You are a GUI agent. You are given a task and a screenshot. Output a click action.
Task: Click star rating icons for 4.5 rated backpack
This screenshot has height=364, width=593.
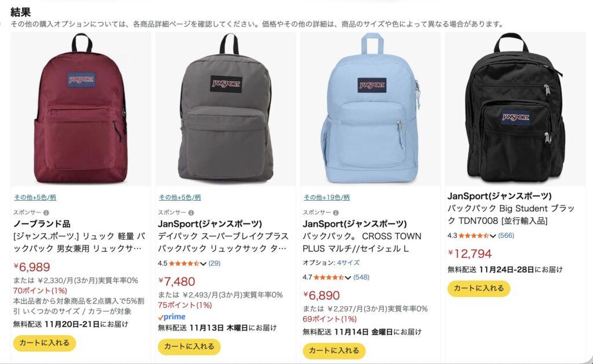184,263
